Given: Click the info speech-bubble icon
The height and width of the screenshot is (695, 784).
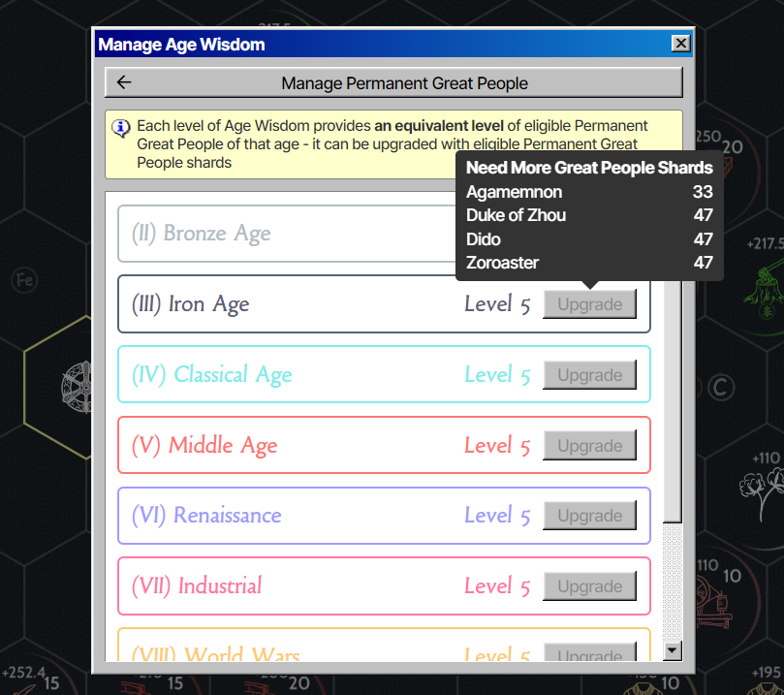Looking at the screenshot, I should tap(120, 128).
